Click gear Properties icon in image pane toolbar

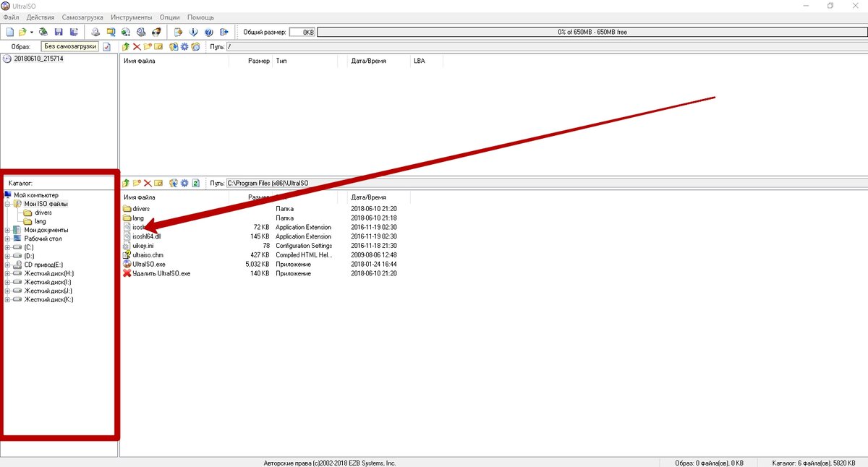[x=184, y=46]
